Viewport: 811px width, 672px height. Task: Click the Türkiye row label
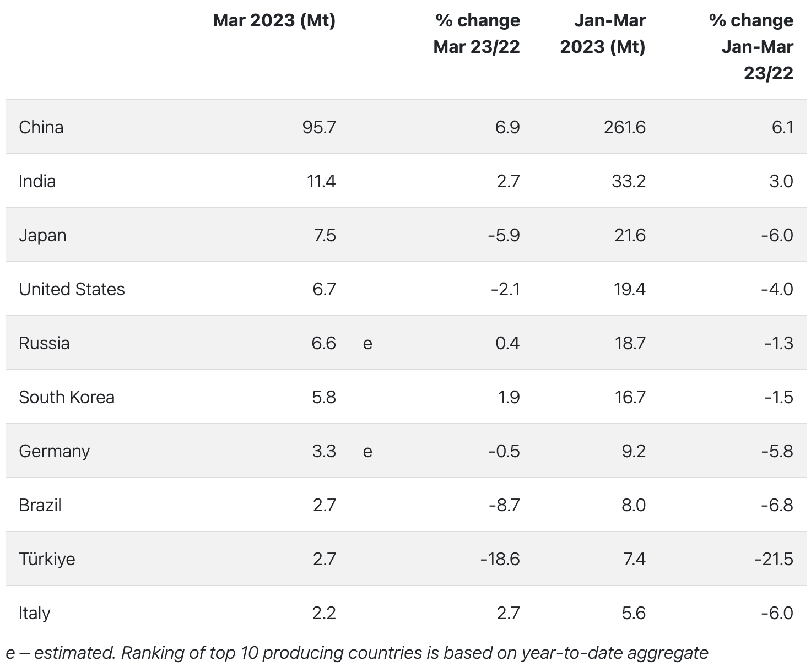[x=47, y=559]
